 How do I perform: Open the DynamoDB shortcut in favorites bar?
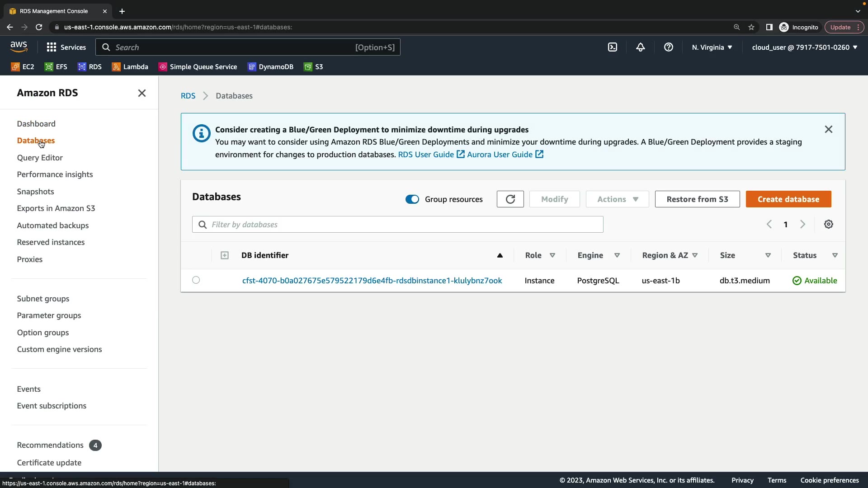pos(270,67)
